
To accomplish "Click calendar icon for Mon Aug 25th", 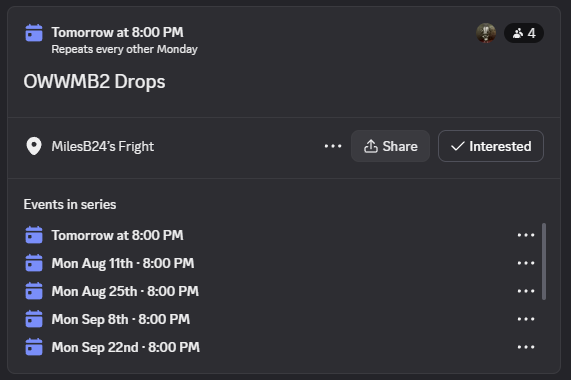I will click(x=34, y=291).
